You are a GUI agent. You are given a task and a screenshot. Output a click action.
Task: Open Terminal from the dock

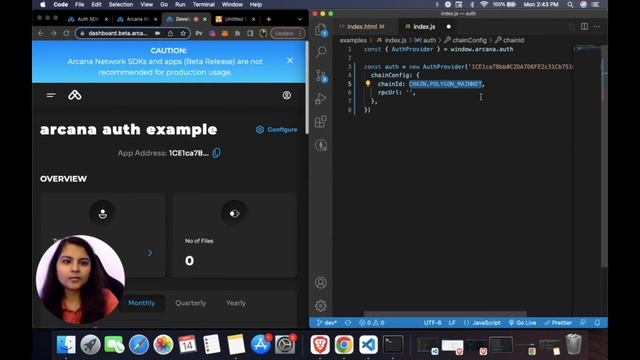pos(393,344)
